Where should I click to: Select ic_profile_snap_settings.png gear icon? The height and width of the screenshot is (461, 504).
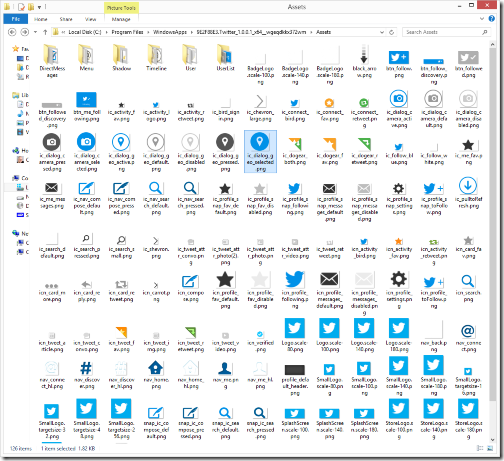pos(399,198)
